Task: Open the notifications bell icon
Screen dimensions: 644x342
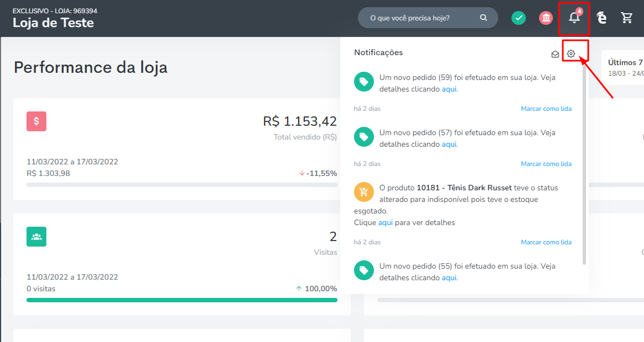Action: click(x=574, y=17)
